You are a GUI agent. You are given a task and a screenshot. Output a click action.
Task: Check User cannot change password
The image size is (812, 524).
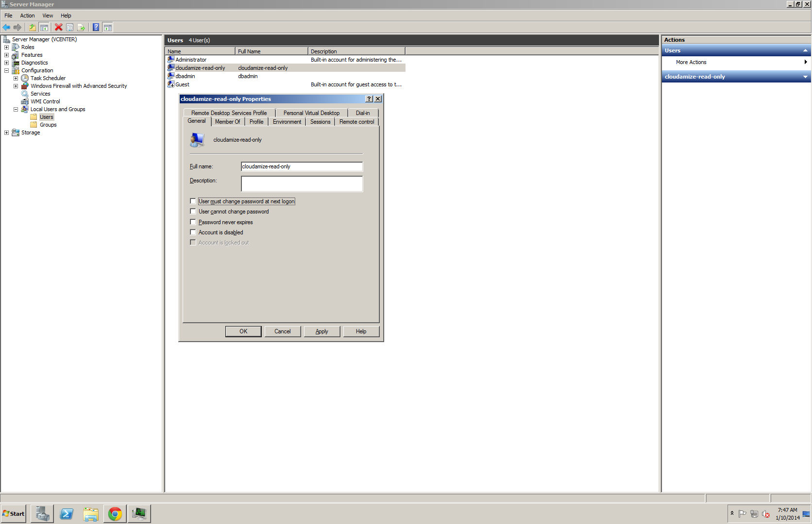(193, 212)
